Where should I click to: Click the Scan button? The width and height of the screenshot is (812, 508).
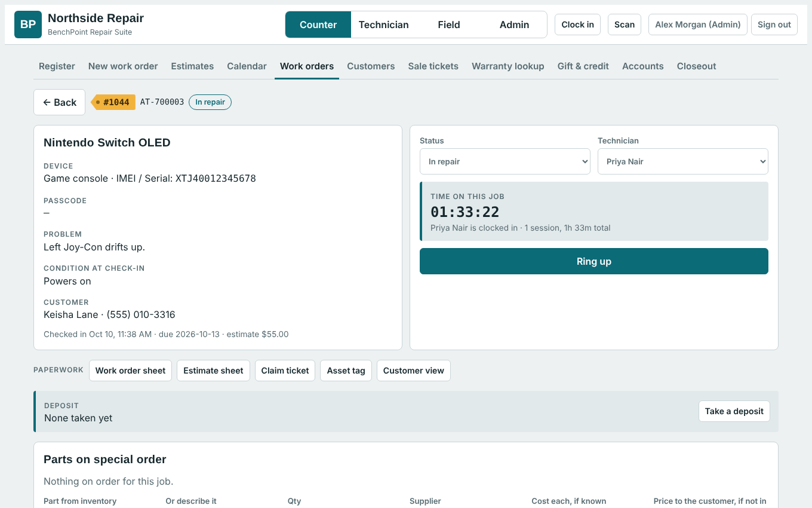tap(625, 25)
